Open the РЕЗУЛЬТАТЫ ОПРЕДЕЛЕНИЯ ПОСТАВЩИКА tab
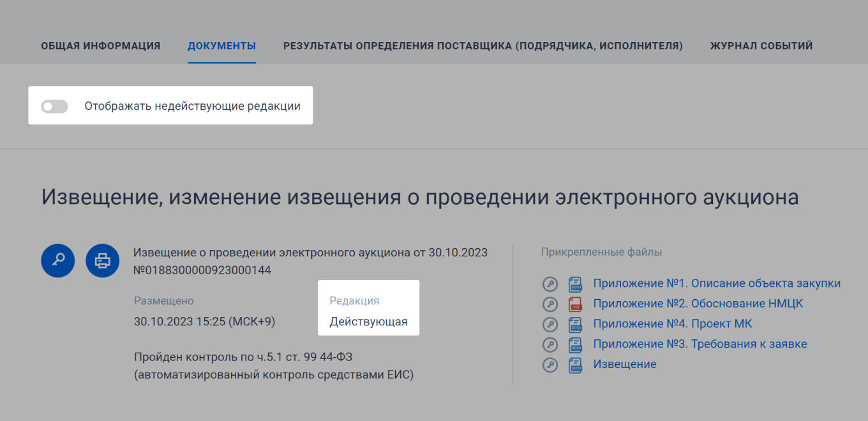 click(483, 45)
